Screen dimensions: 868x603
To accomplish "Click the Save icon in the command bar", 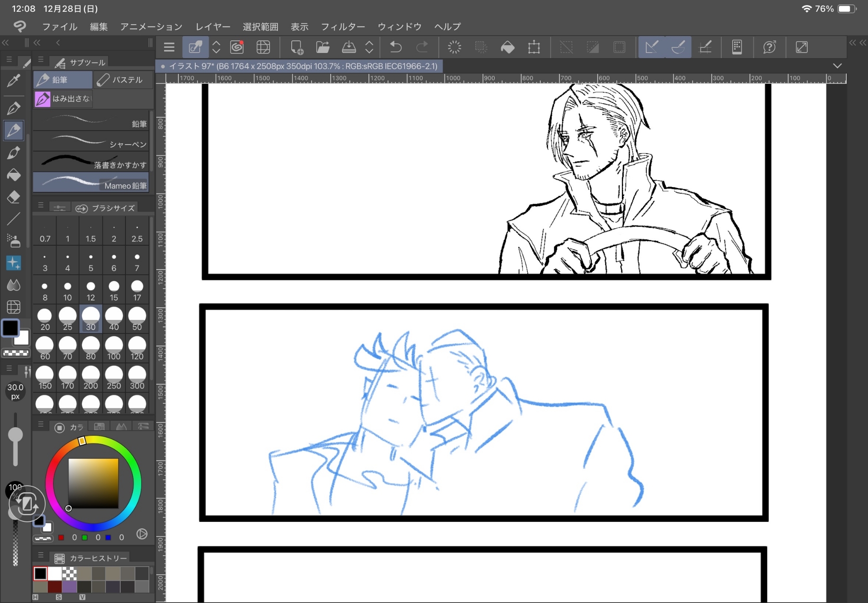I will [x=349, y=47].
